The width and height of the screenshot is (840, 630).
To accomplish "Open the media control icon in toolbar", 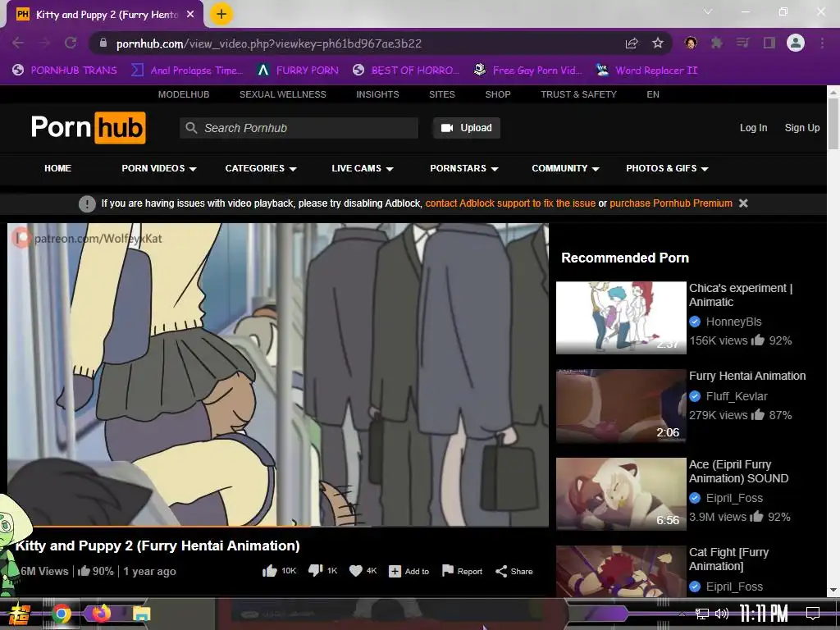I will tap(743, 43).
